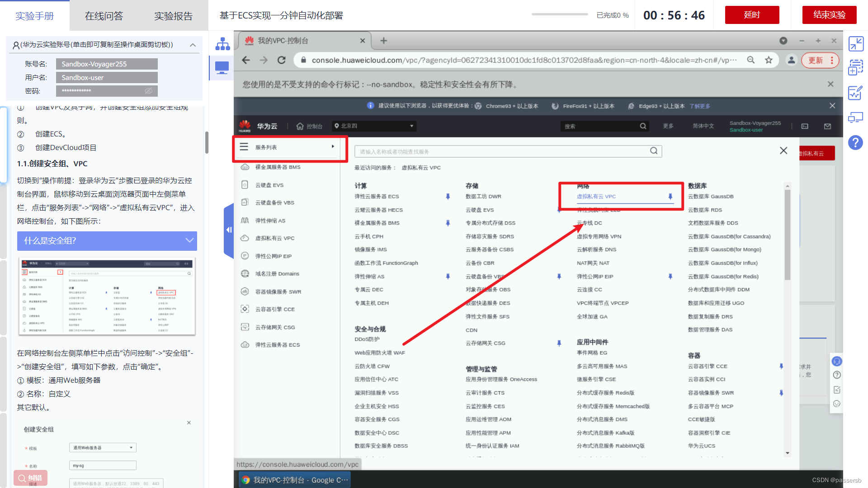868x488 pixels.
Task: Open the 简体中文 language menu
Action: click(703, 126)
